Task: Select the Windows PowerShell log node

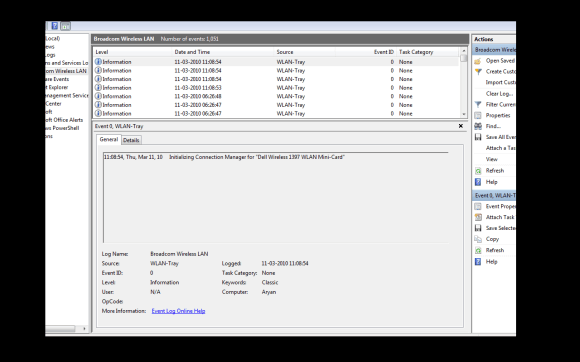Action: (x=62, y=128)
